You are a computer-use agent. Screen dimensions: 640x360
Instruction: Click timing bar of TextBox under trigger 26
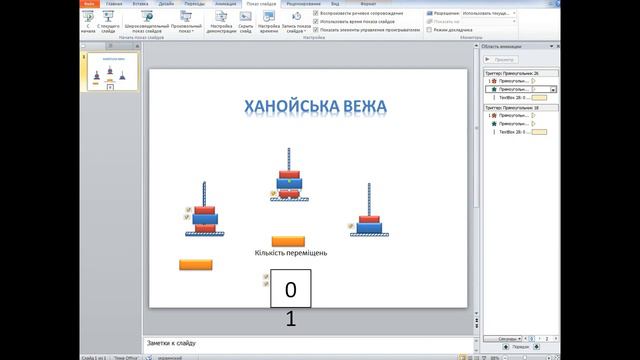[539, 98]
